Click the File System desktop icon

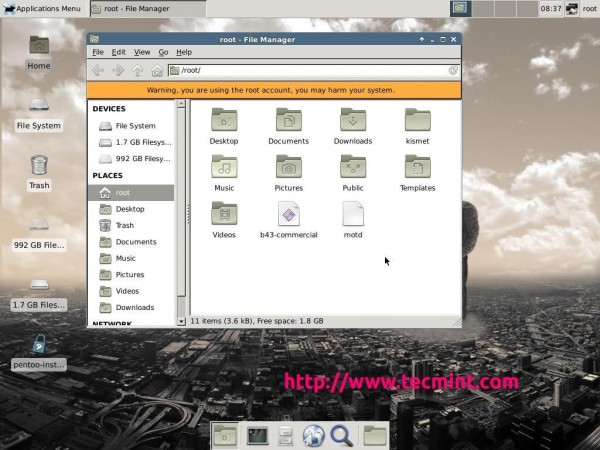click(39, 114)
